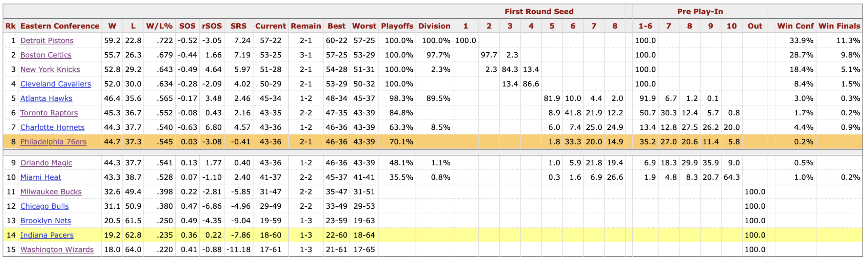
Task: Open the Orlando Magic team page
Action: click(46, 163)
